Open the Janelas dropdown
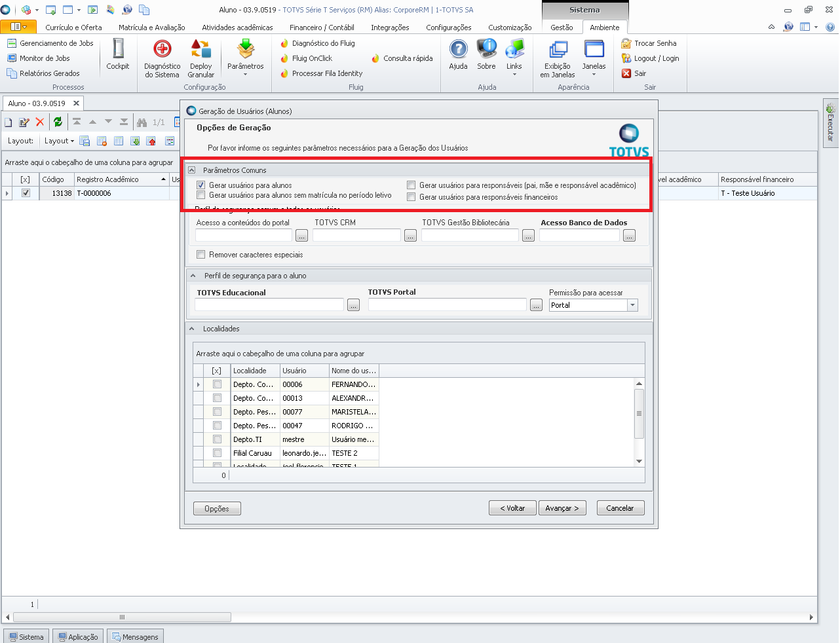Image resolution: width=840 pixels, height=643 pixels. coord(594,58)
